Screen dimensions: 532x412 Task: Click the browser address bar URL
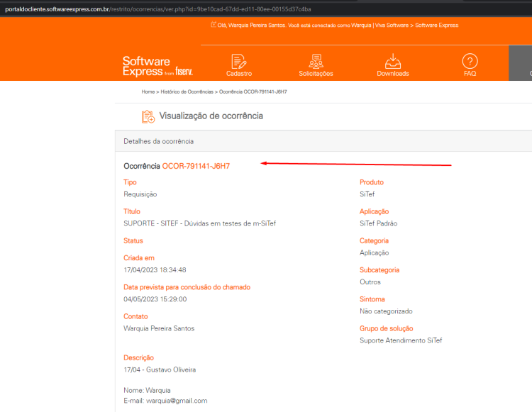click(158, 9)
